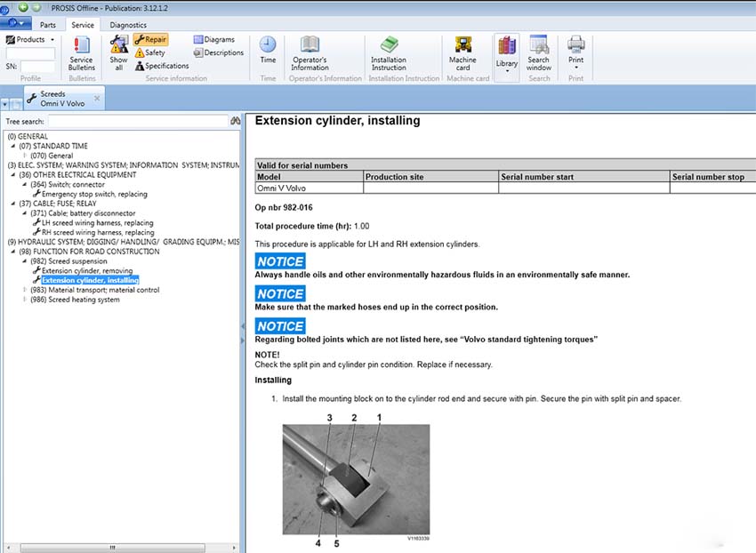Expand (986) Screed heating system
Viewport: 756px width, 553px height.
(25, 300)
